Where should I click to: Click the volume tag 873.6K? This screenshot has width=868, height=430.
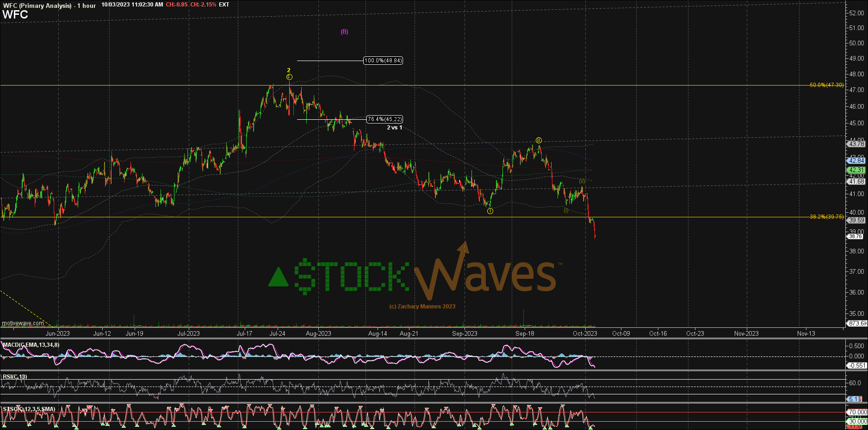(858, 323)
